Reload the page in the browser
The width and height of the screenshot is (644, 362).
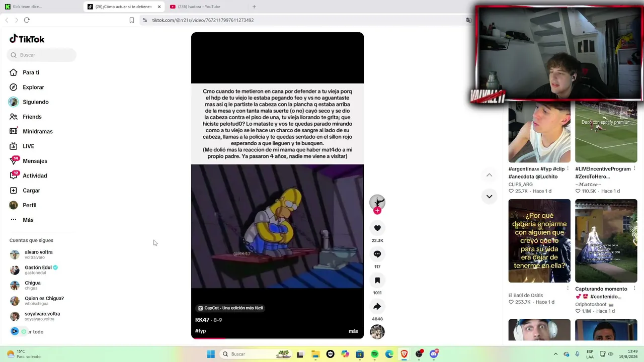click(x=27, y=20)
